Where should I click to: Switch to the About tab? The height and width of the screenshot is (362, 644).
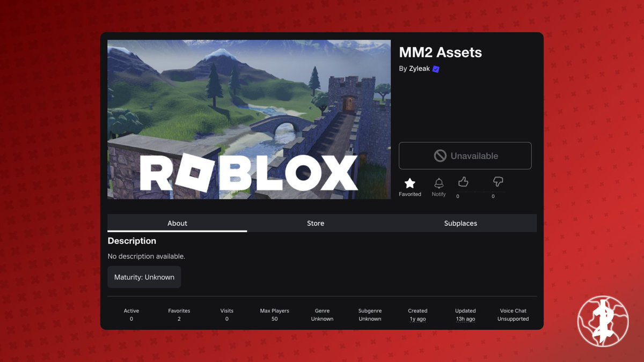click(x=177, y=223)
